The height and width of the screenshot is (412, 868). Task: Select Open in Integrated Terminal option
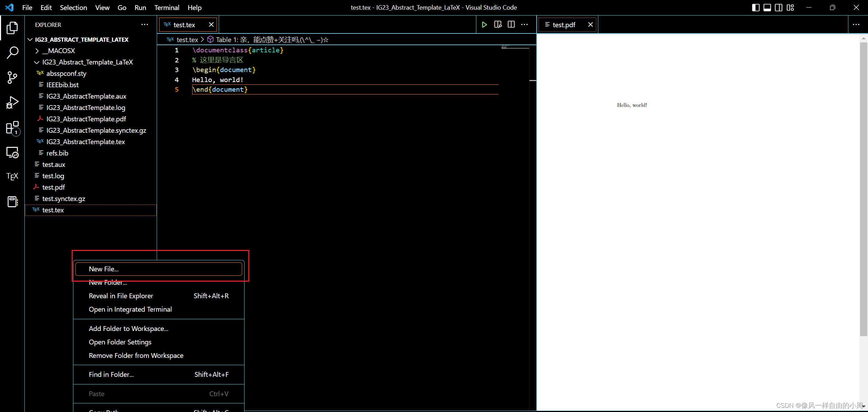(130, 309)
